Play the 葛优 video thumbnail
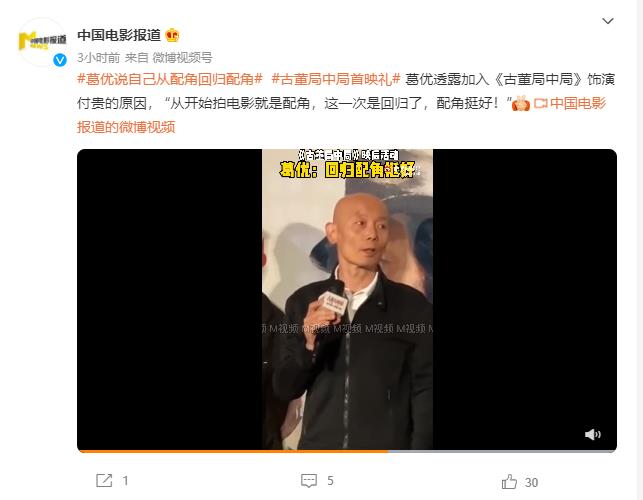The height and width of the screenshot is (500, 643). pos(347,300)
